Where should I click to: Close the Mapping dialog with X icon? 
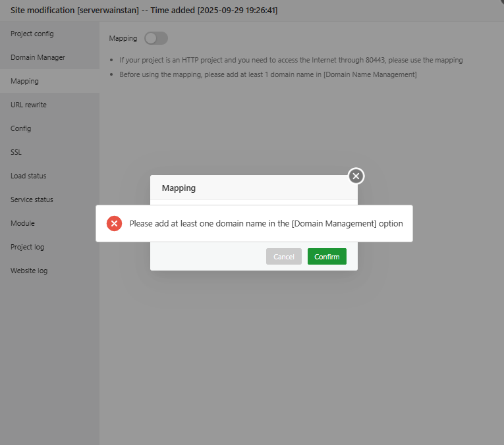click(x=356, y=176)
